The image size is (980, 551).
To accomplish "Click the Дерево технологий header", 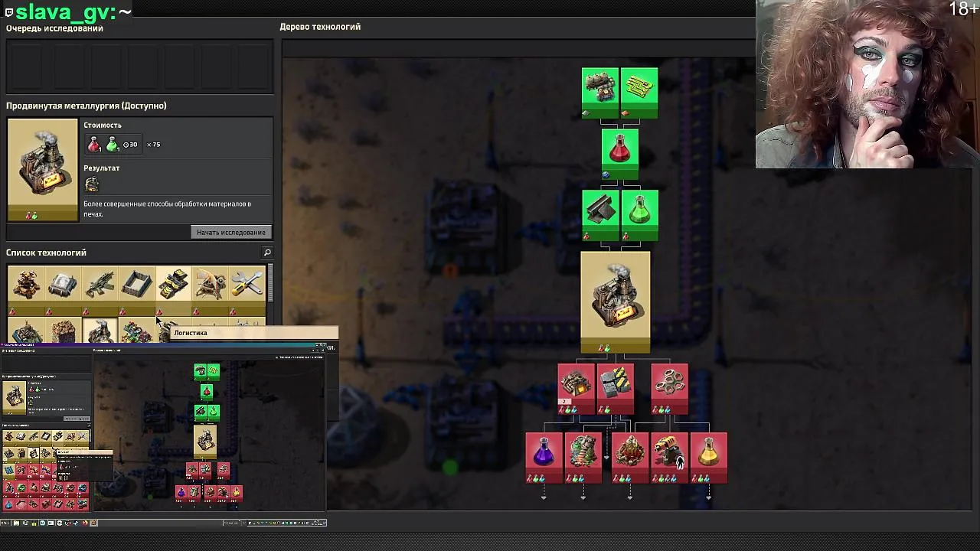I will 320,27.
